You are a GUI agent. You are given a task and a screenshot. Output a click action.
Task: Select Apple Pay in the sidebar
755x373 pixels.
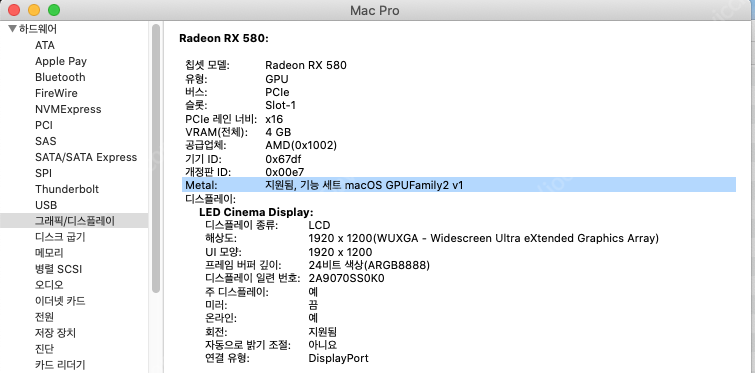tap(61, 61)
